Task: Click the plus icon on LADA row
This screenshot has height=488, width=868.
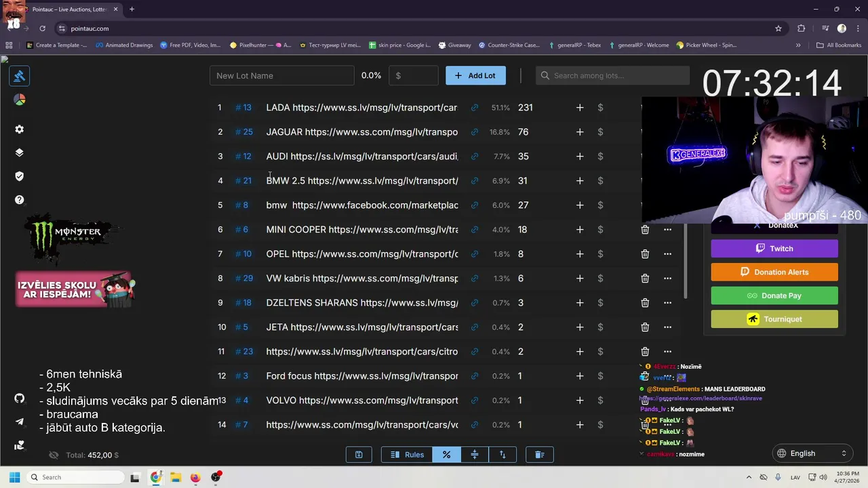Action: click(x=580, y=108)
